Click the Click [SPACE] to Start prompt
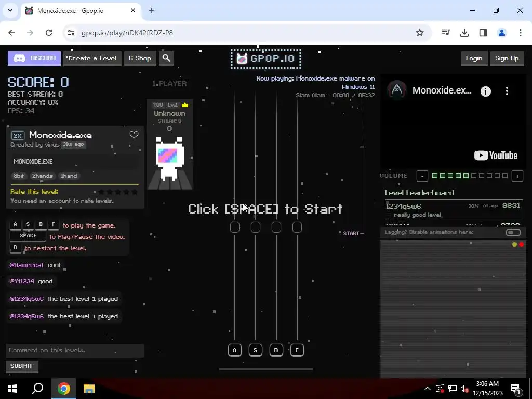This screenshot has width=532, height=399. pyautogui.click(x=265, y=209)
